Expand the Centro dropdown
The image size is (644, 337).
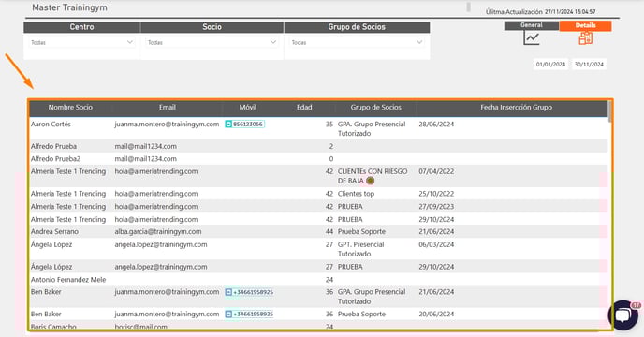(82, 42)
